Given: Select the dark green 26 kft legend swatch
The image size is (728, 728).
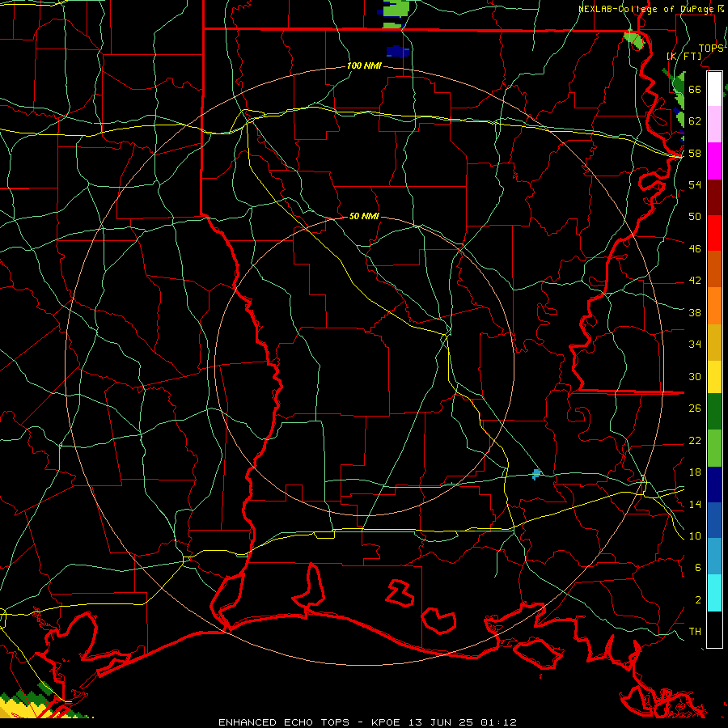Looking at the screenshot, I should coord(714,412).
